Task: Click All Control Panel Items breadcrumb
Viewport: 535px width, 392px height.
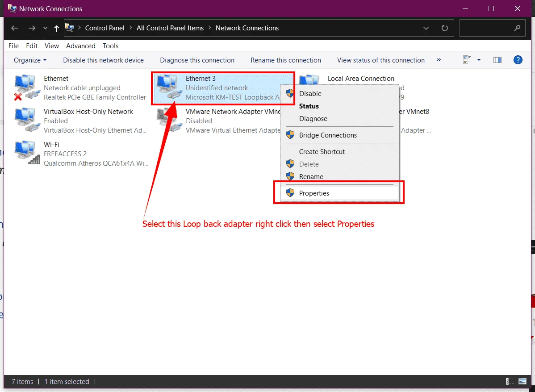Action: click(x=170, y=28)
